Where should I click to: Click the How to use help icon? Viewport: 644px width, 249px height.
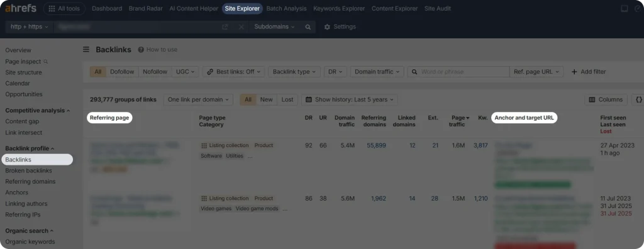coord(141,50)
